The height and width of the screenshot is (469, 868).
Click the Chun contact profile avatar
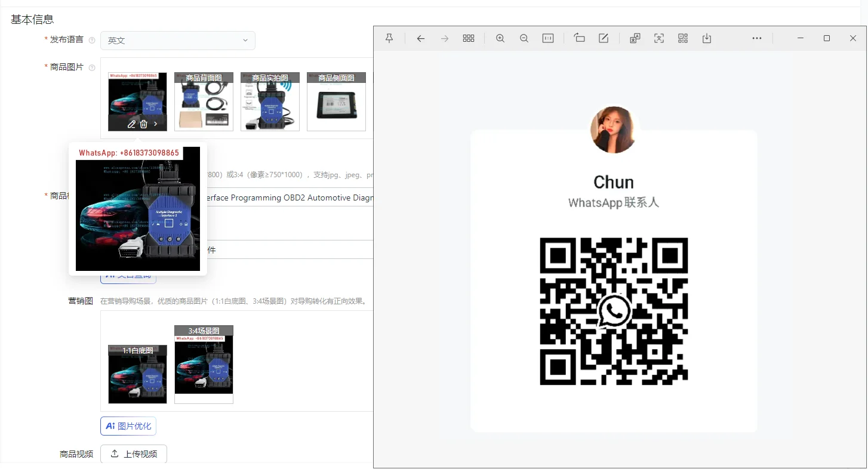[614, 130]
